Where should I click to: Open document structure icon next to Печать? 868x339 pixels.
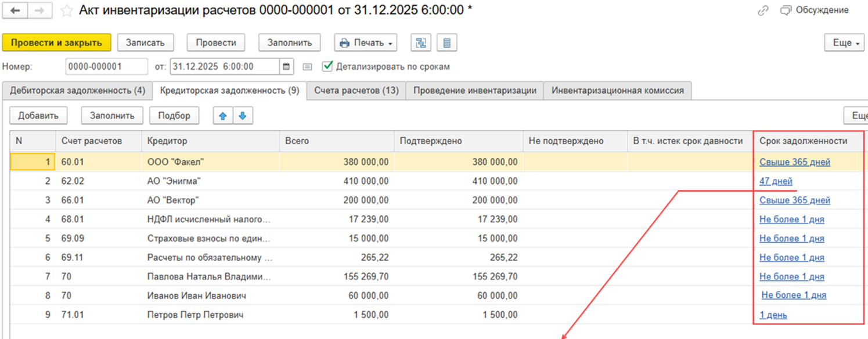[x=420, y=43]
